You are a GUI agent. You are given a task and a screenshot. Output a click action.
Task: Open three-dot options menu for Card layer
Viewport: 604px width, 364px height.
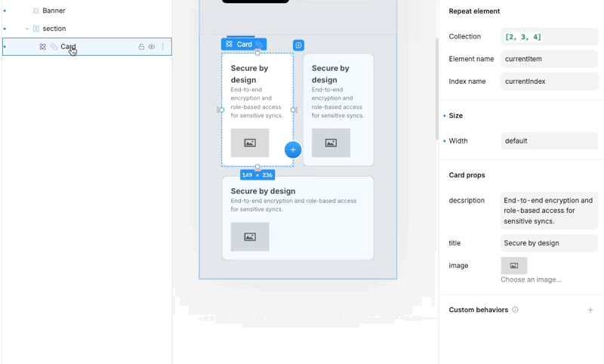[162, 47]
